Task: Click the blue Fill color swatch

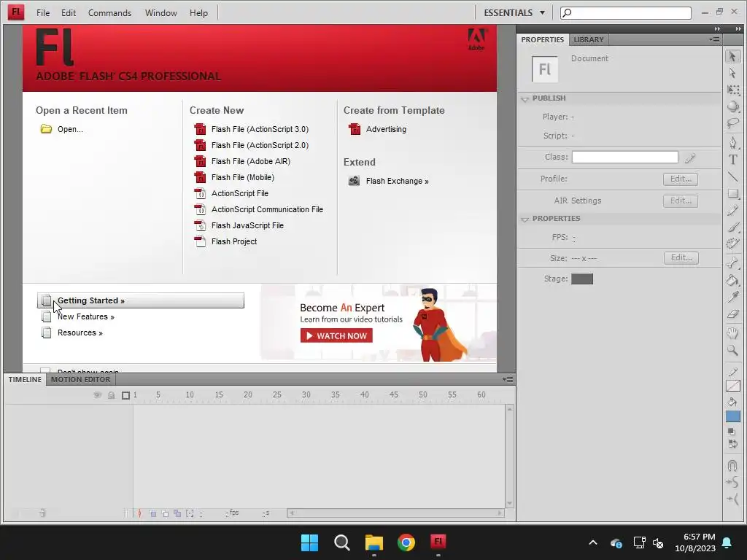Action: click(x=732, y=416)
